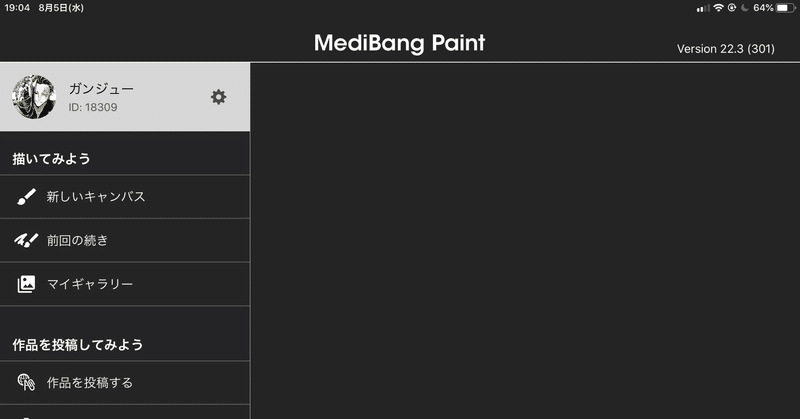
Task: Tap the battery icon in status bar
Action: [x=786, y=8]
